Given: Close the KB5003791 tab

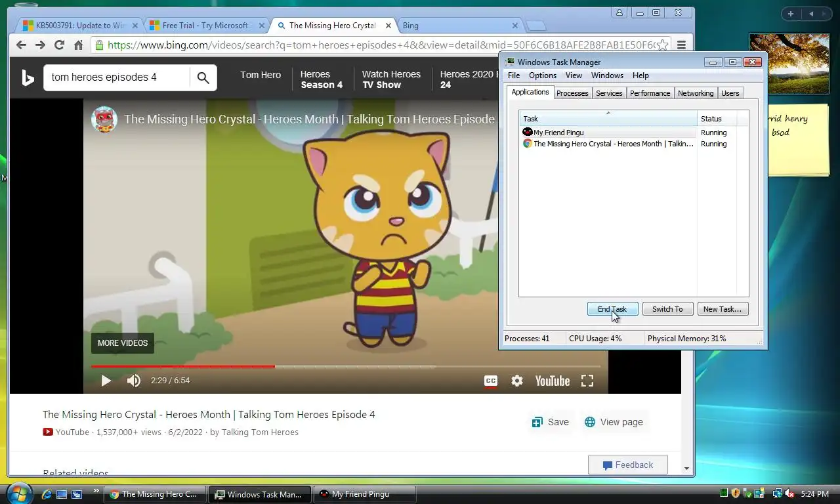Looking at the screenshot, I should 135,26.
